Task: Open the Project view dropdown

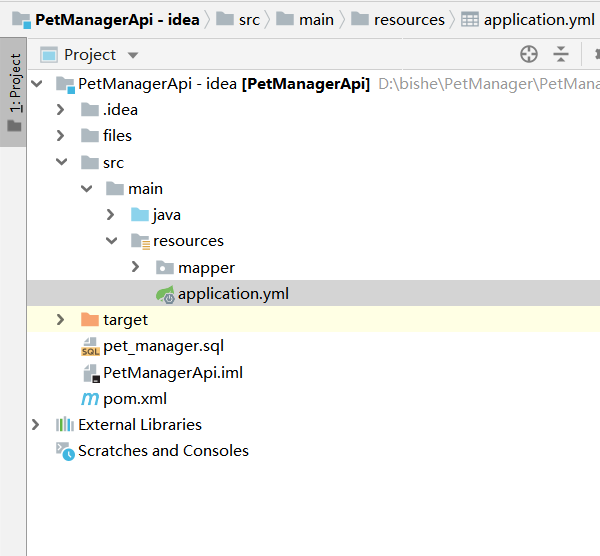Action: pyautogui.click(x=133, y=55)
